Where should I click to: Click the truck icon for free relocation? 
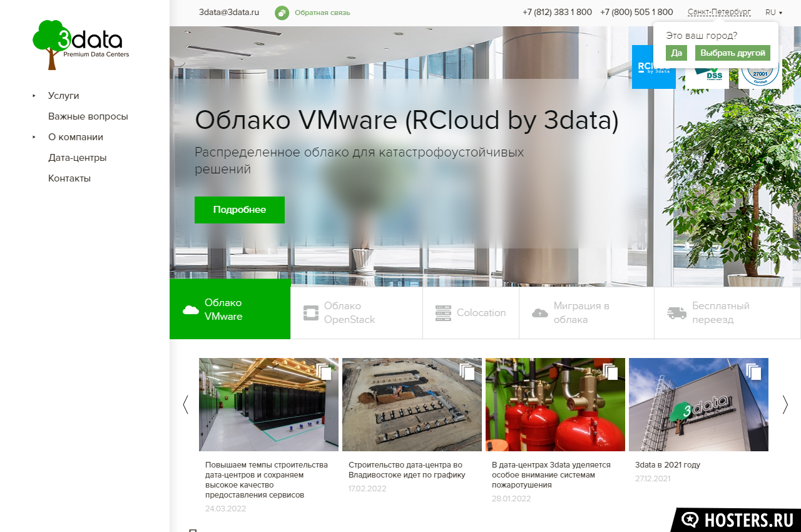pyautogui.click(x=677, y=313)
